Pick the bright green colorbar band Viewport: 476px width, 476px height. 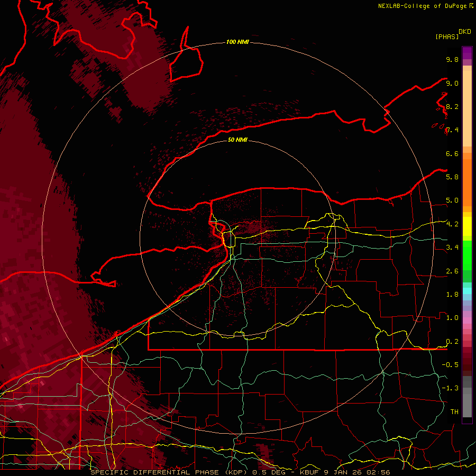pos(467,255)
